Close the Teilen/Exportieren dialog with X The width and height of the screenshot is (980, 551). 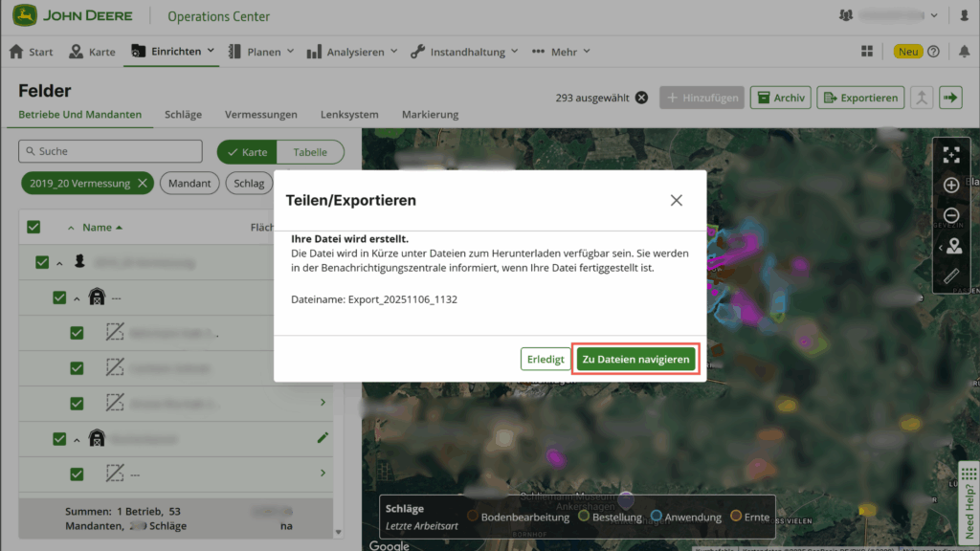point(677,200)
